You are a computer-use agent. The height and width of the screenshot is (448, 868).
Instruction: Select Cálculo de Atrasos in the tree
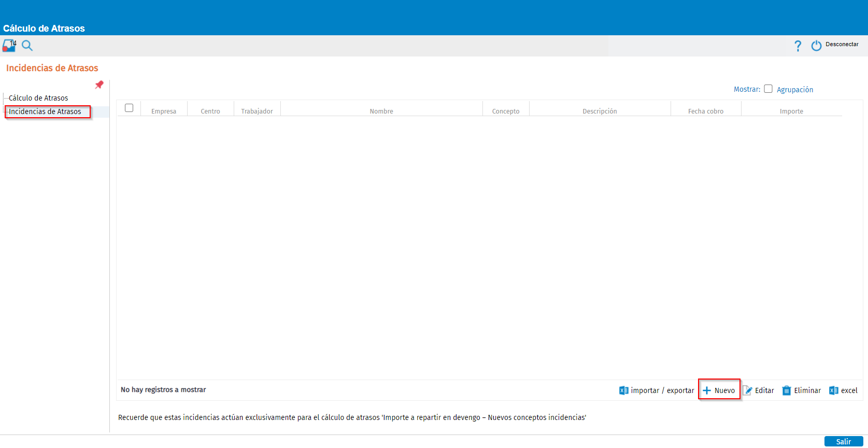click(x=38, y=98)
